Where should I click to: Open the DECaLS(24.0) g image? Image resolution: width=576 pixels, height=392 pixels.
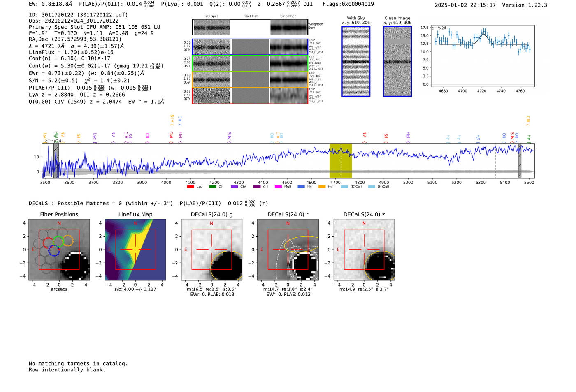211,250
